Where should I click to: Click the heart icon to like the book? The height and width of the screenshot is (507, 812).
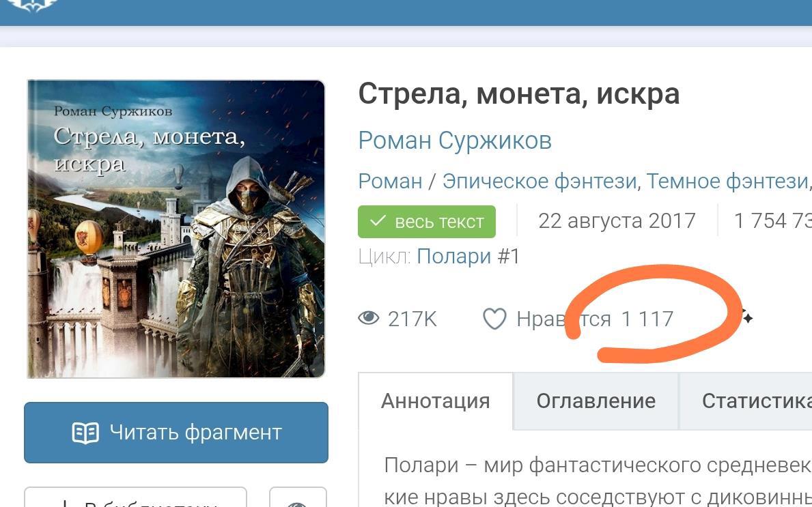click(494, 319)
